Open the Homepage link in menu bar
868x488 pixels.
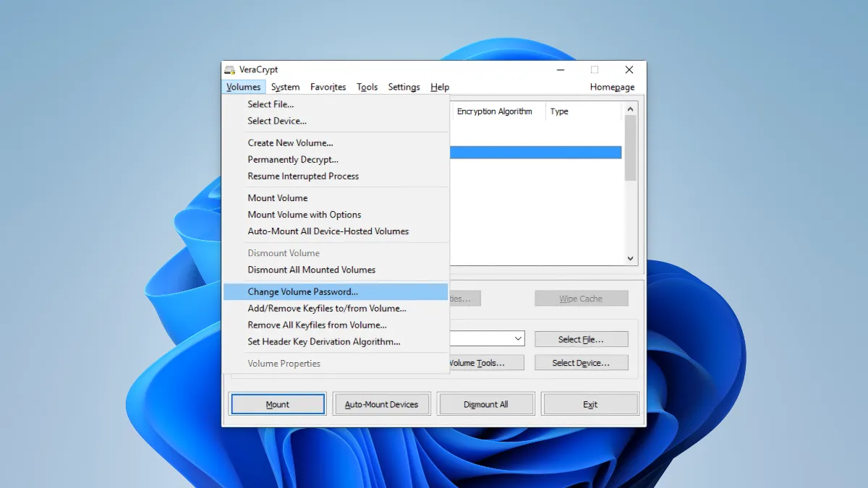click(x=612, y=87)
